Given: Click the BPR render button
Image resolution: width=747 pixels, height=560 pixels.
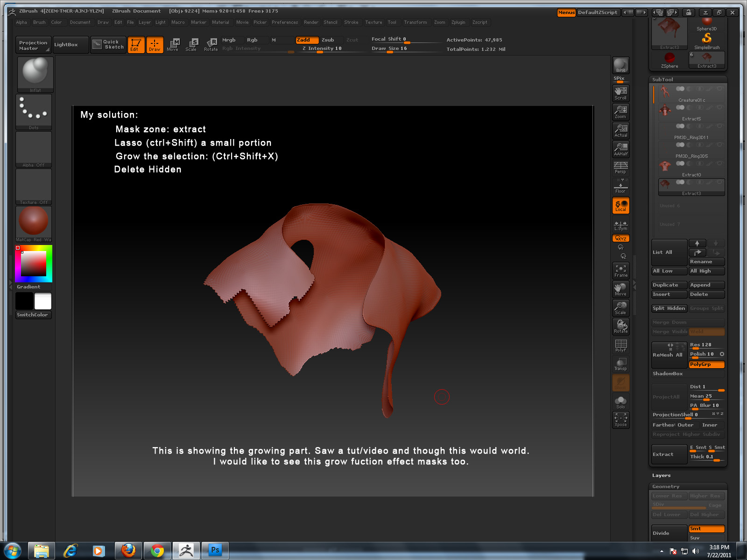Looking at the screenshot, I should (x=620, y=65).
